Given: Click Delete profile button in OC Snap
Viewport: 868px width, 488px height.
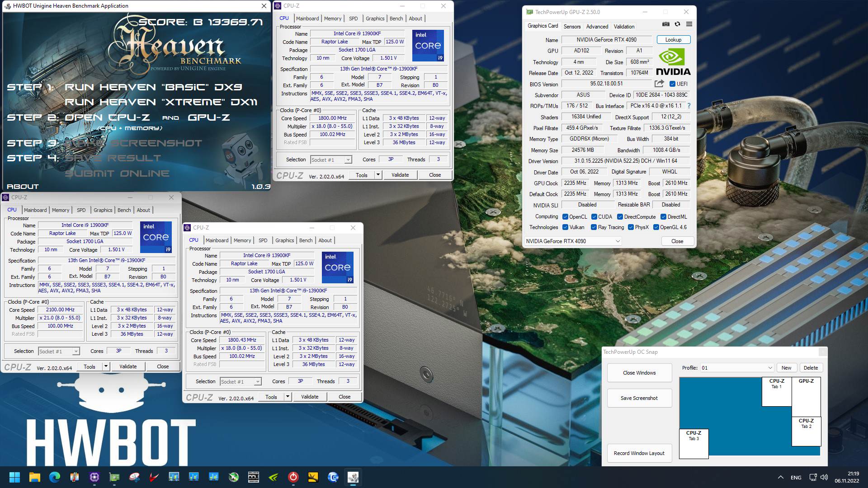Looking at the screenshot, I should pos(811,368).
